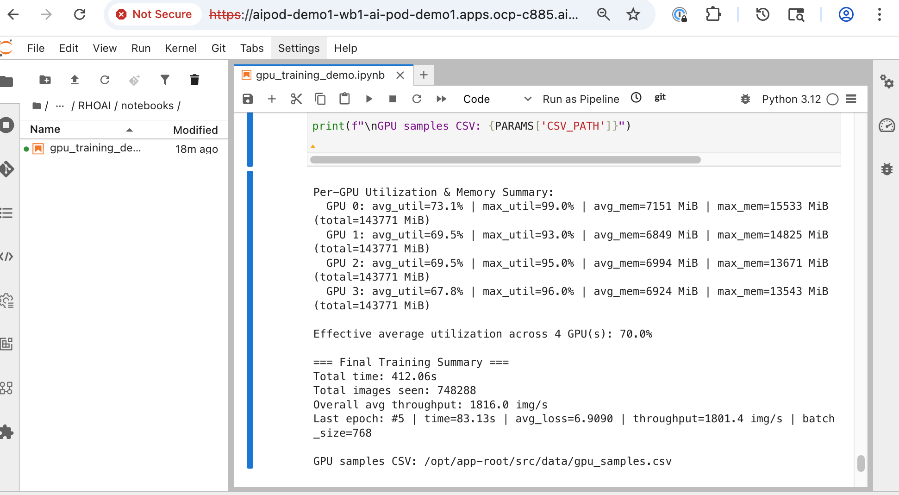This screenshot has height=495, width=899.
Task: Open the browser extensions puzzle icon
Action: coord(713,14)
